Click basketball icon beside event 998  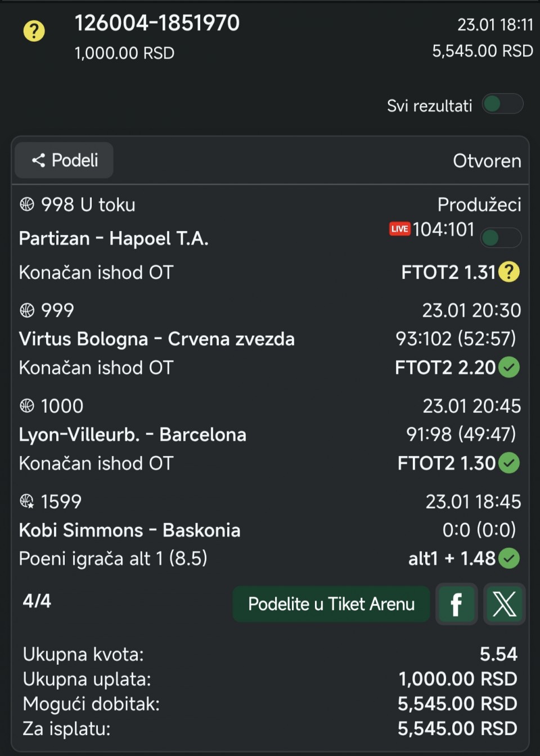26,205
